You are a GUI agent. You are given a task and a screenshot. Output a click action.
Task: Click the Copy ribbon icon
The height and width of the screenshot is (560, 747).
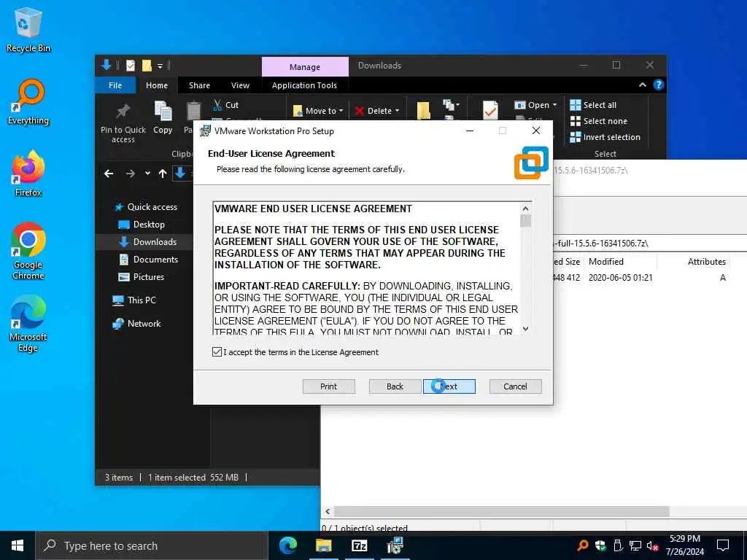coord(163,112)
